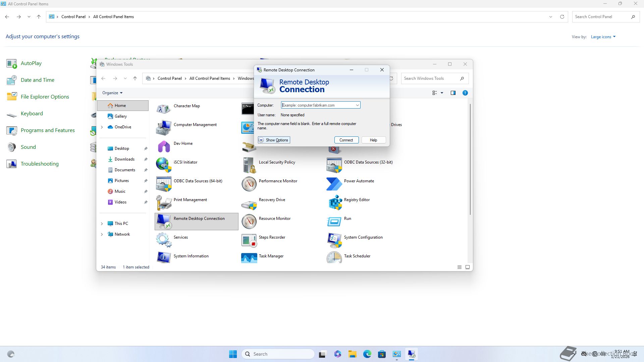Open the Services gear icon
Screen dimensions: 644x362
click(x=164, y=240)
